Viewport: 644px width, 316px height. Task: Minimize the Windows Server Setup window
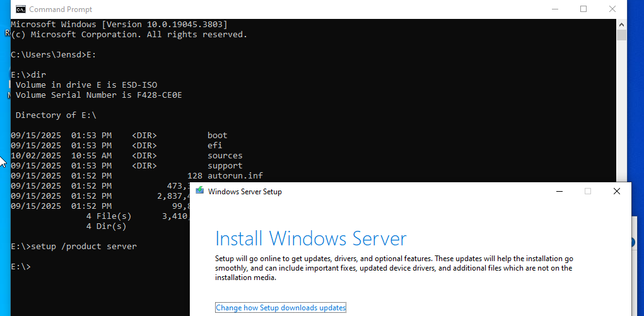click(x=559, y=191)
